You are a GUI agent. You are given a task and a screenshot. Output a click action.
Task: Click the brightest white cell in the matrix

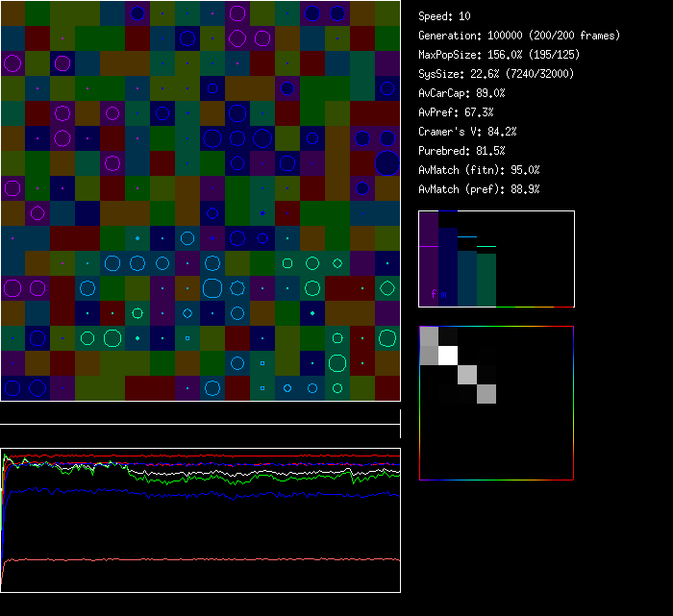pyautogui.click(x=448, y=356)
